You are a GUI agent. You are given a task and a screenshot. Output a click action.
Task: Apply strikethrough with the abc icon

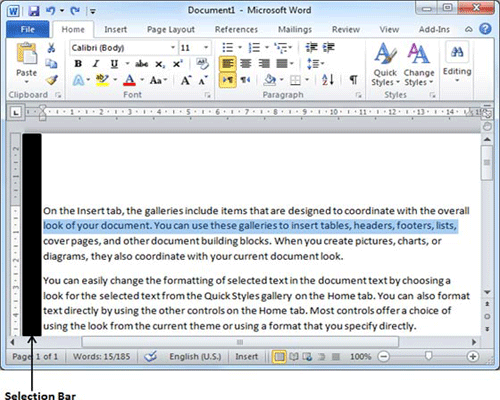click(x=141, y=63)
